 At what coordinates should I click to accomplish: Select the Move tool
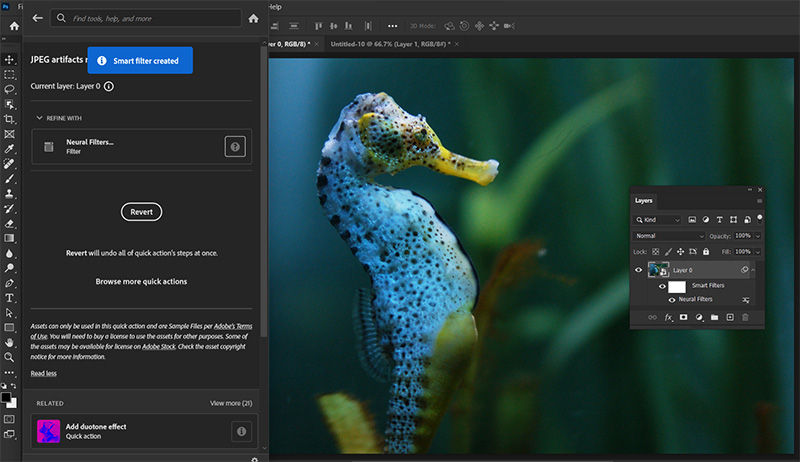click(x=9, y=60)
